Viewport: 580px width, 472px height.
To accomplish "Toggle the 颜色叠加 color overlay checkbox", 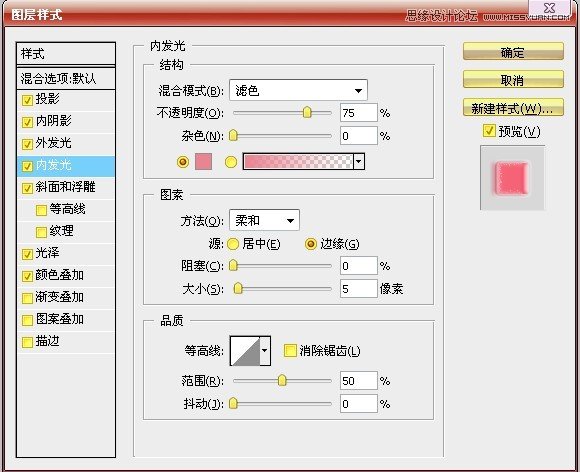I will pos(27,276).
